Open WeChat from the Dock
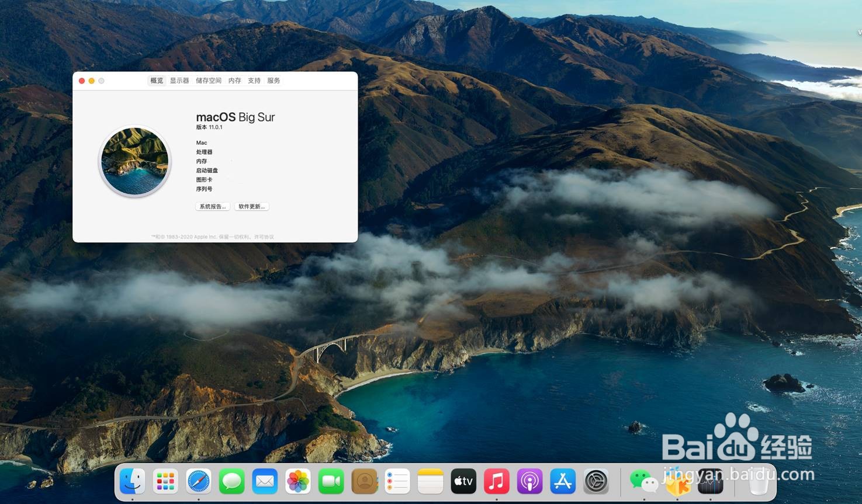862x504 pixels. tap(644, 481)
